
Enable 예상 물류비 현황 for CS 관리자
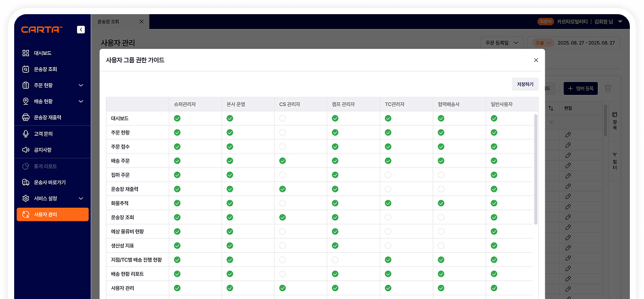pos(283,232)
